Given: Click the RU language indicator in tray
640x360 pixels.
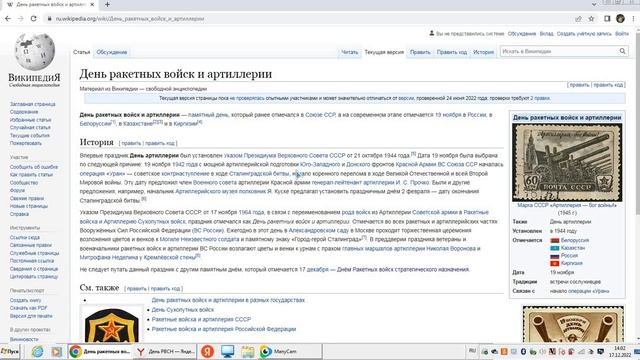Looking at the screenshot, I should [472, 351].
